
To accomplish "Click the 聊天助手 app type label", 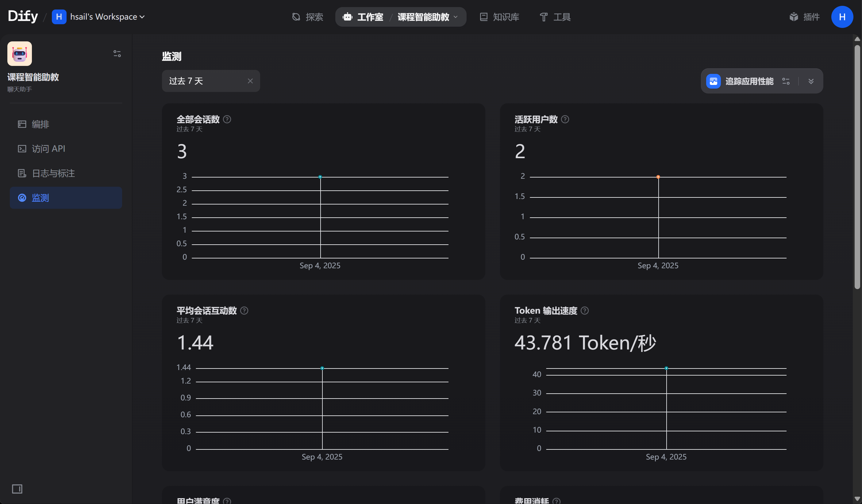I will pyautogui.click(x=20, y=89).
